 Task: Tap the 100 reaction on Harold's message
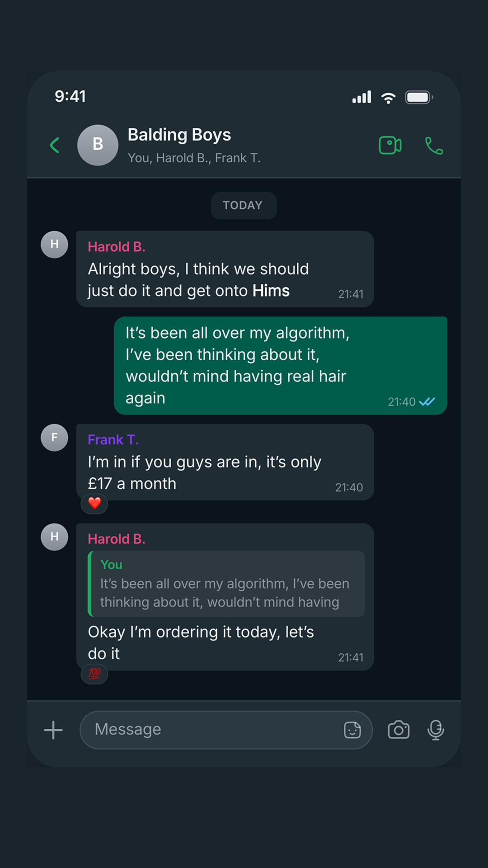pos(94,674)
